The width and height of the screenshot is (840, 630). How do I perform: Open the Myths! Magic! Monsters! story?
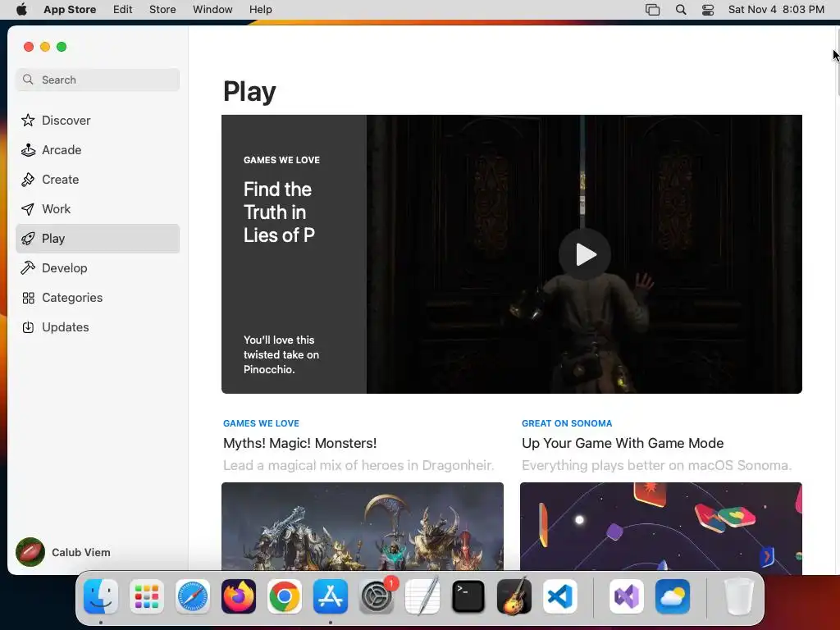tap(300, 443)
